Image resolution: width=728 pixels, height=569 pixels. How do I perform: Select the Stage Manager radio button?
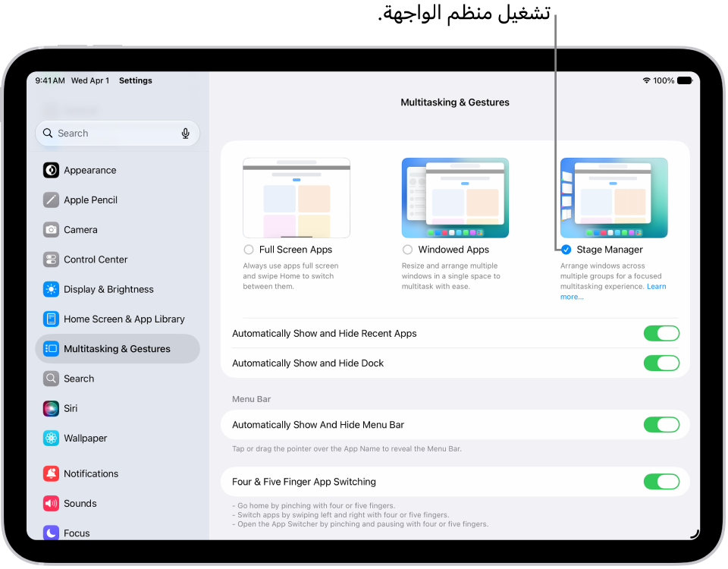coord(566,250)
